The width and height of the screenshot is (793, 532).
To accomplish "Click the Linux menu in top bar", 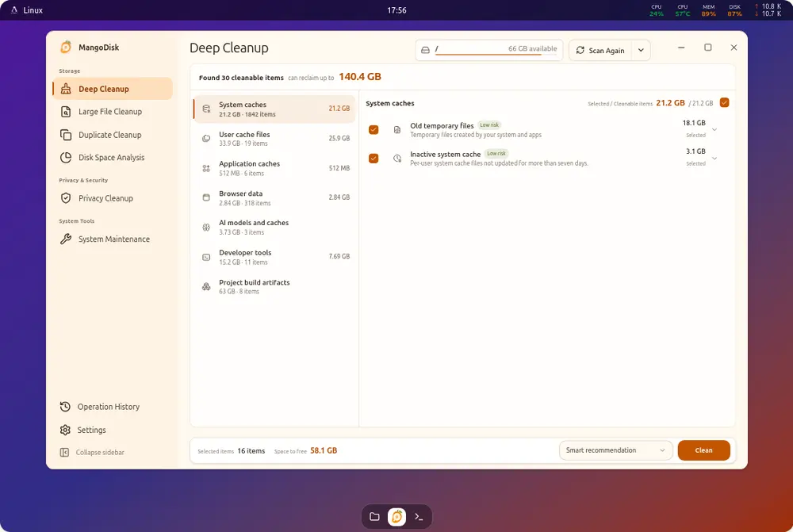I will pos(27,10).
